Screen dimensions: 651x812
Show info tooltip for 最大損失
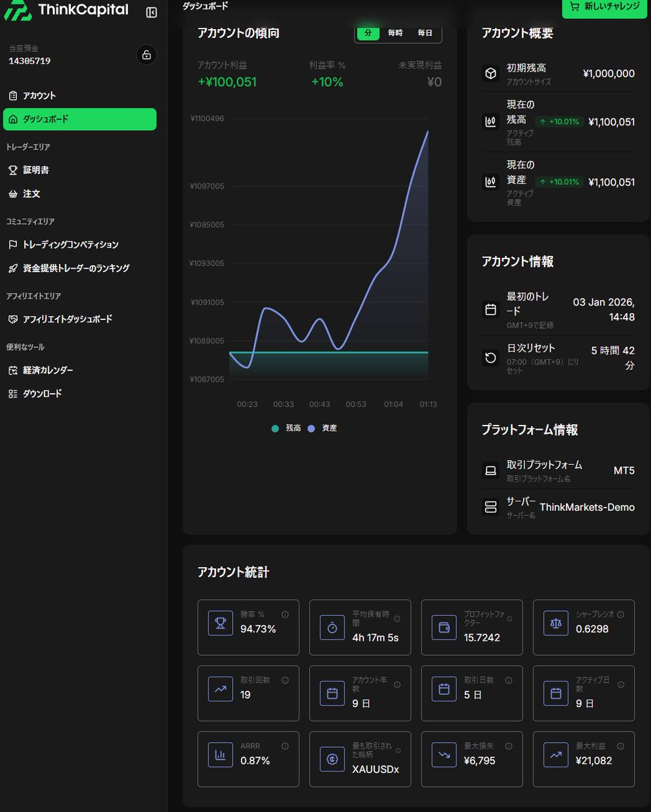(x=509, y=746)
